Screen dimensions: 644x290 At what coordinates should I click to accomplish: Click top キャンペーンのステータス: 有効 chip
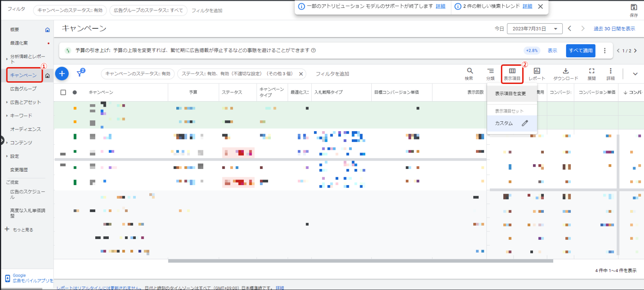70,10
